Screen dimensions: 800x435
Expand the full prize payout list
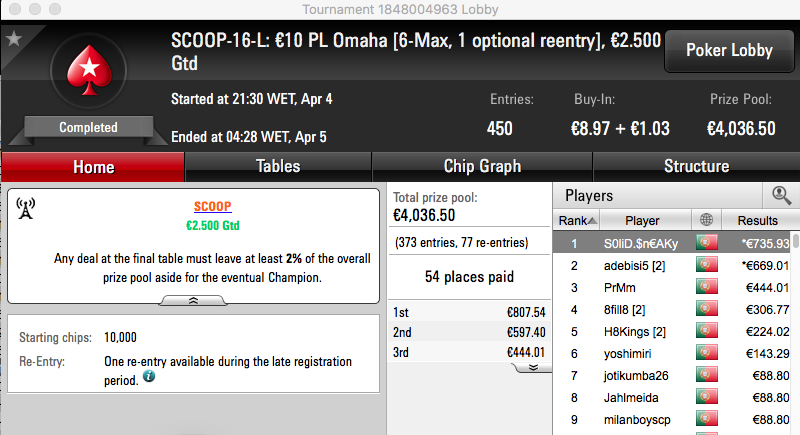pyautogui.click(x=533, y=368)
